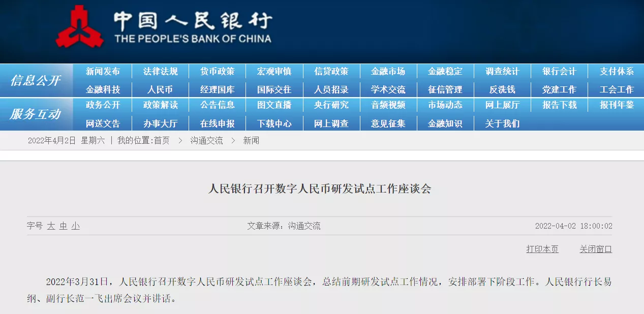Open 网上调查
Image resolution: width=644 pixels, height=314 pixels.
tap(331, 123)
